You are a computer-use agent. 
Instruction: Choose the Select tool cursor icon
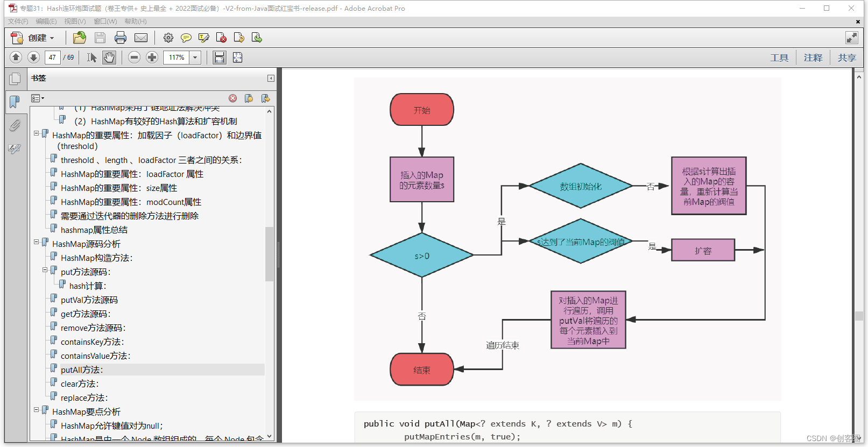point(92,57)
